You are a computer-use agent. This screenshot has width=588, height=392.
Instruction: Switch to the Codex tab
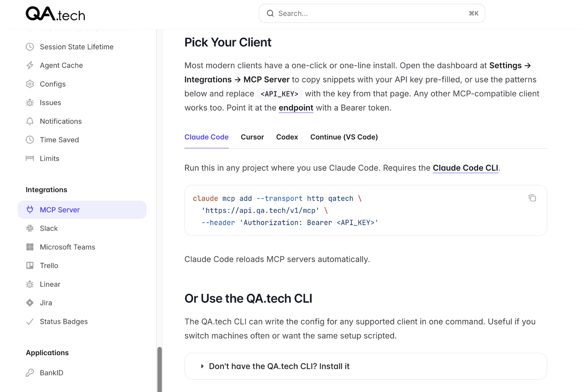(287, 137)
